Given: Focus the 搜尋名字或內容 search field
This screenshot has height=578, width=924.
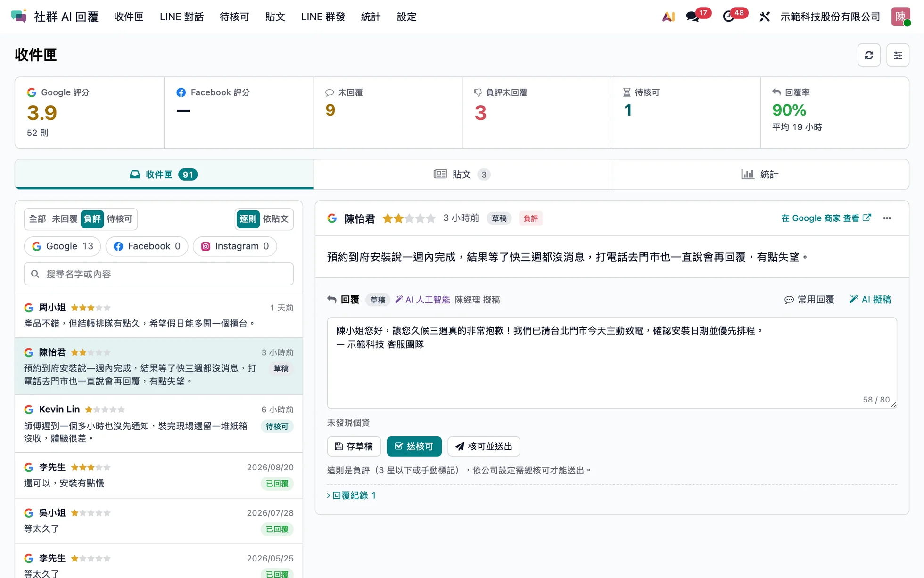Looking at the screenshot, I should 159,274.
